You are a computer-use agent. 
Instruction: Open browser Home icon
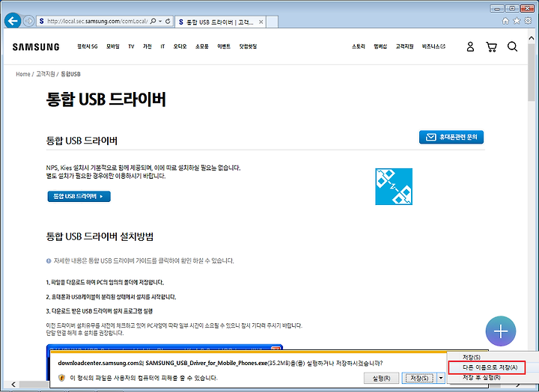coord(505,21)
